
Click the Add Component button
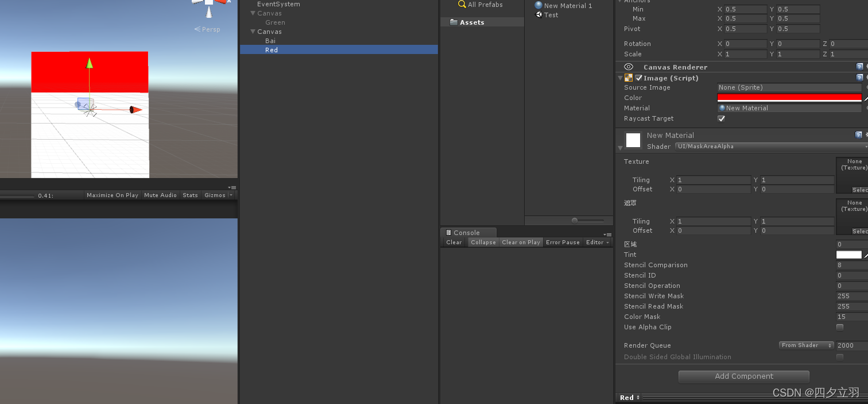744,376
